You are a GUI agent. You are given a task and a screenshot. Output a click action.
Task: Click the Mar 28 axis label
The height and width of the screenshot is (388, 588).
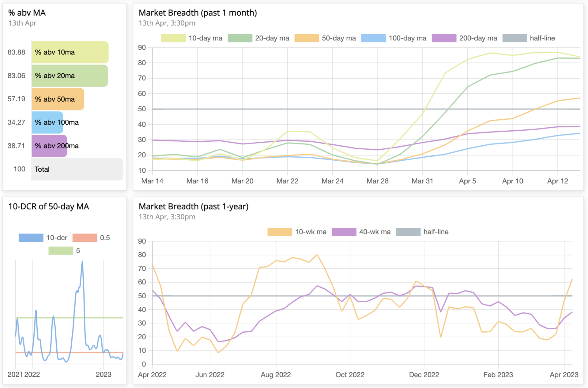[x=377, y=181]
